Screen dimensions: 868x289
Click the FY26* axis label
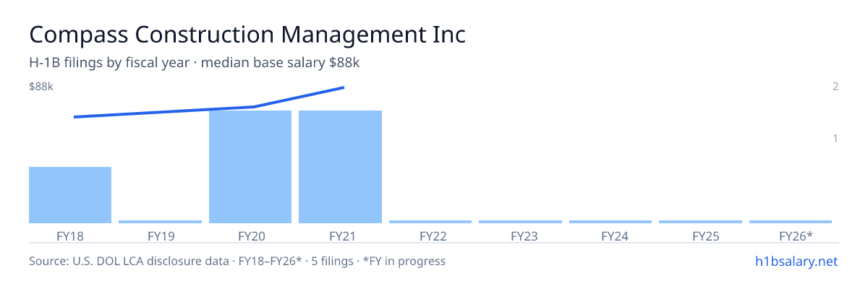tap(796, 236)
